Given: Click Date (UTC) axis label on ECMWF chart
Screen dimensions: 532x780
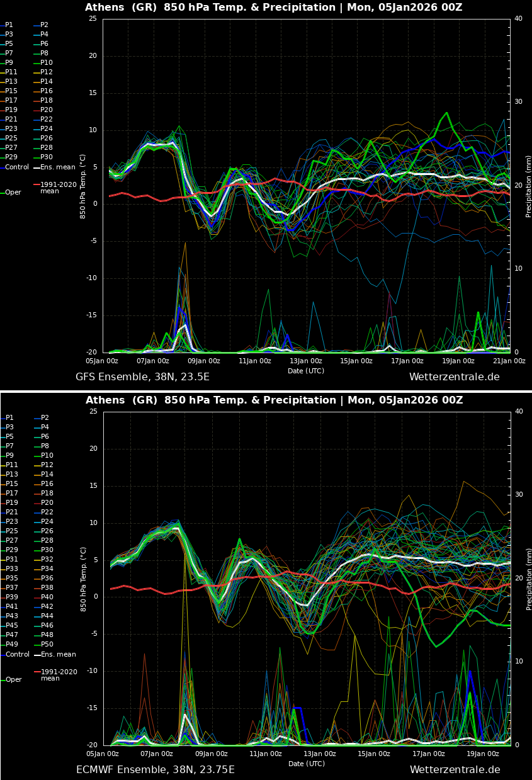Looking at the screenshot, I should point(306,764).
